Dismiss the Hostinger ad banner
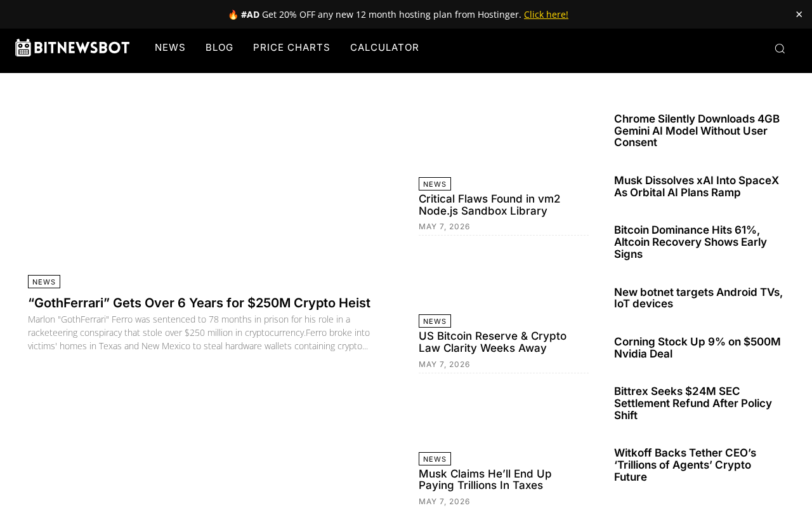Viewport: 812px width, 508px height. tap(799, 14)
